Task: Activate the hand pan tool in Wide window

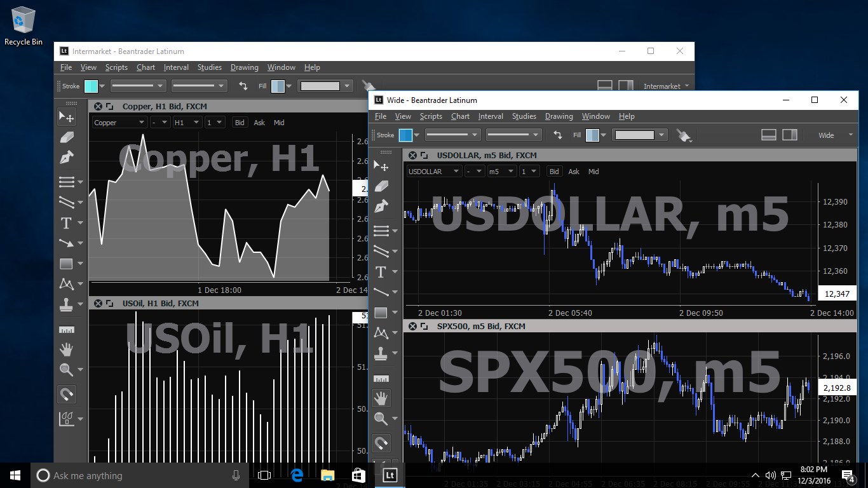Action: tap(381, 398)
